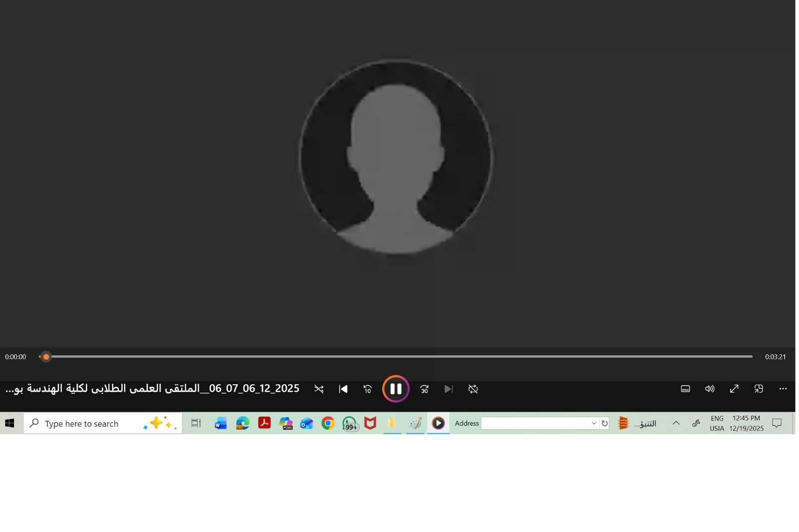Click the 'Type here to search' box
799x532 pixels.
tap(90, 424)
